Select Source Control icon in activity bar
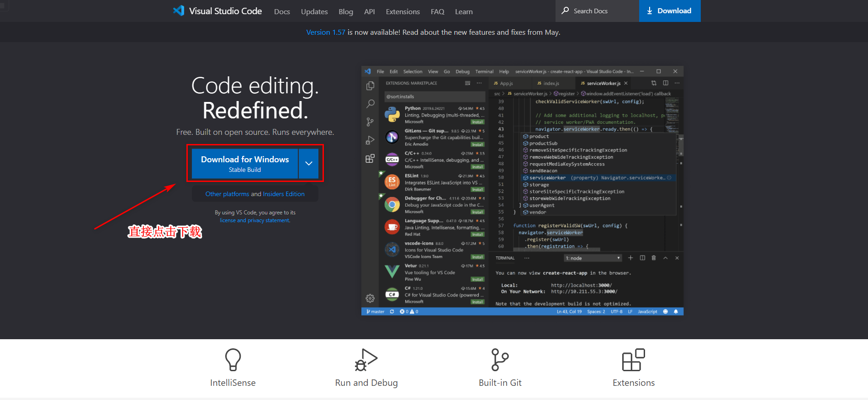Viewport: 868px width, 400px height. pyautogui.click(x=370, y=122)
